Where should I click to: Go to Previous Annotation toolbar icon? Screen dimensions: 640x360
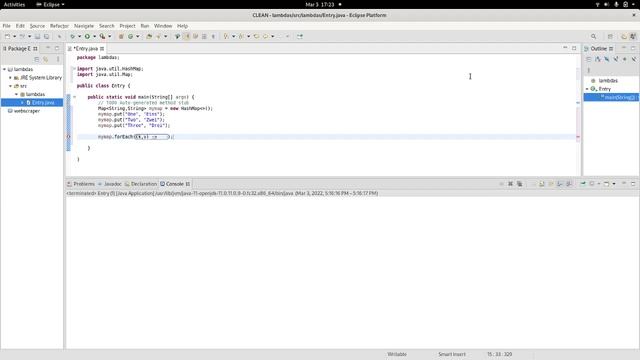click(241, 36)
